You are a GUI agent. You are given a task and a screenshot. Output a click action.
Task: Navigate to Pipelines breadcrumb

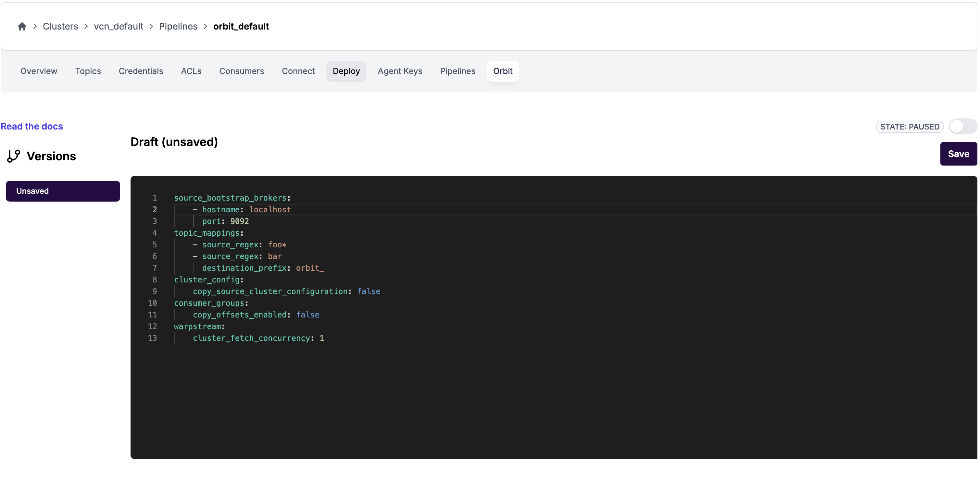pyautogui.click(x=178, y=26)
